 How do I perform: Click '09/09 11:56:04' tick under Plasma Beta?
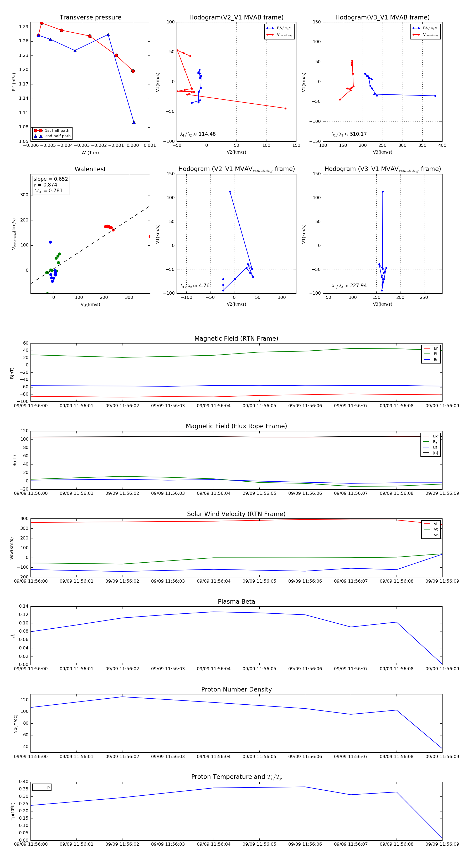[213, 669]
